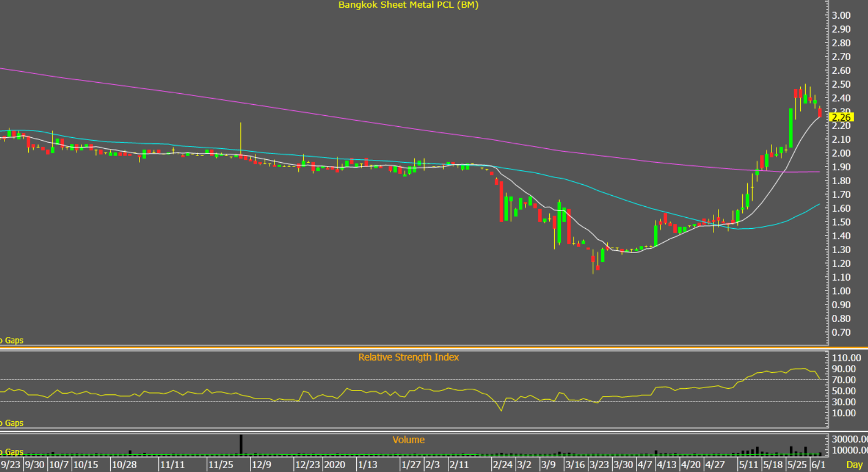
Task: Click the 1.20 price axis label
Action: [x=842, y=264]
